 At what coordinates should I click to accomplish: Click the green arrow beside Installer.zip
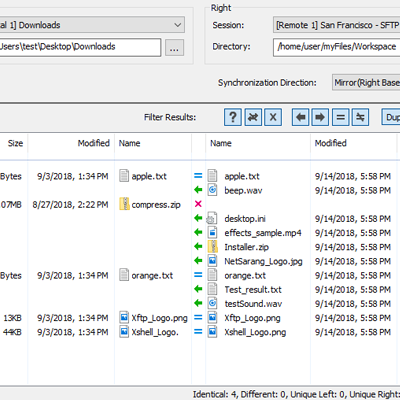[198, 247]
